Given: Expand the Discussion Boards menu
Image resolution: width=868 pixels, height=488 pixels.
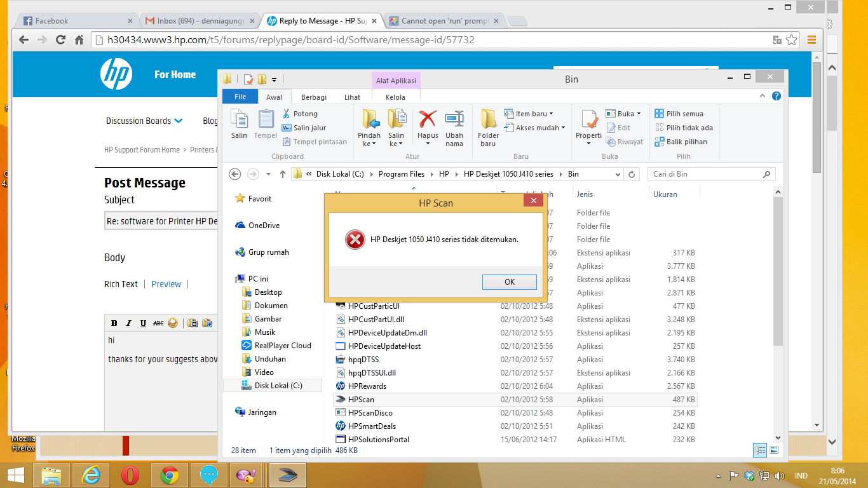Looking at the screenshot, I should (144, 121).
